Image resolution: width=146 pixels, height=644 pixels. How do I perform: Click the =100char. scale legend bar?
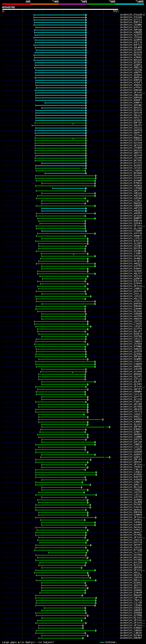pyautogui.click(x=102, y=642)
